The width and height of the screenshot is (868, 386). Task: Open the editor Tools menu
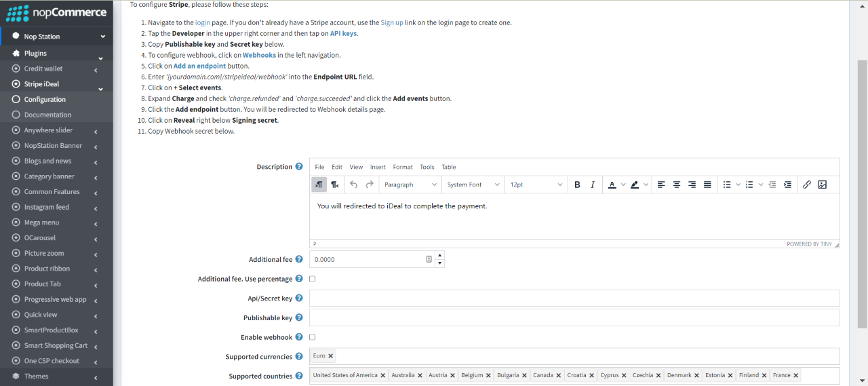[x=427, y=167]
